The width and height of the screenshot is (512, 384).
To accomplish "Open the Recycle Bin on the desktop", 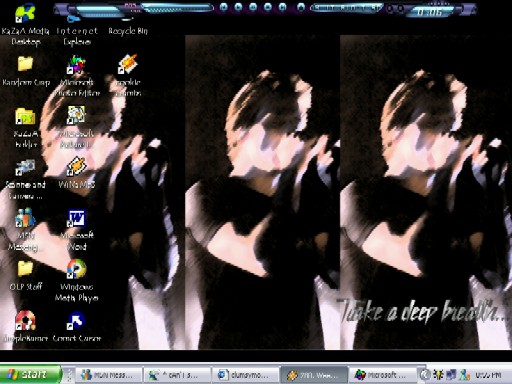I will [x=128, y=27].
